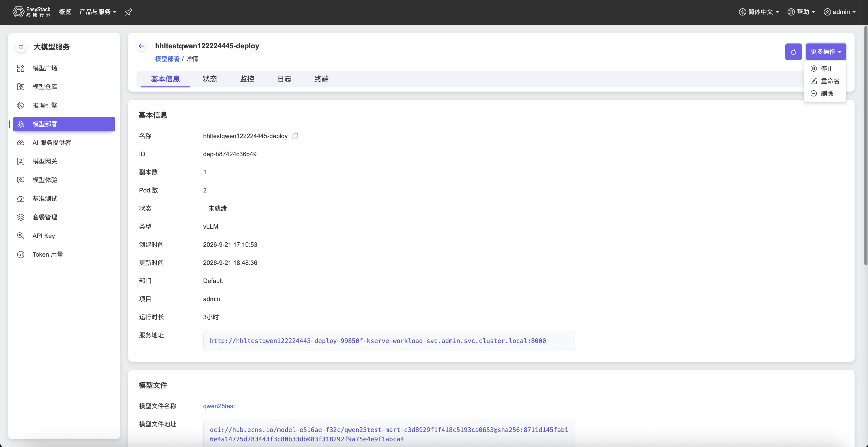Open the admin user dropdown
868x447 pixels.
[840, 12]
